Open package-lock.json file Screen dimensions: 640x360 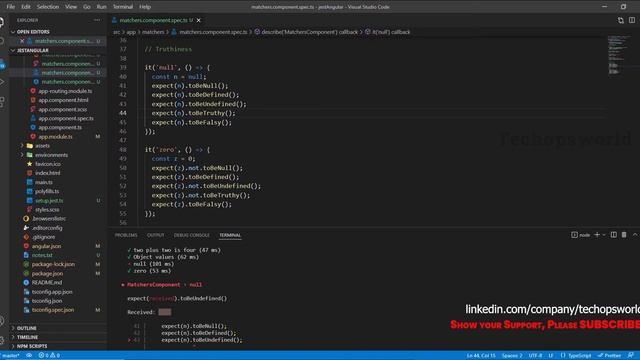click(x=53, y=264)
